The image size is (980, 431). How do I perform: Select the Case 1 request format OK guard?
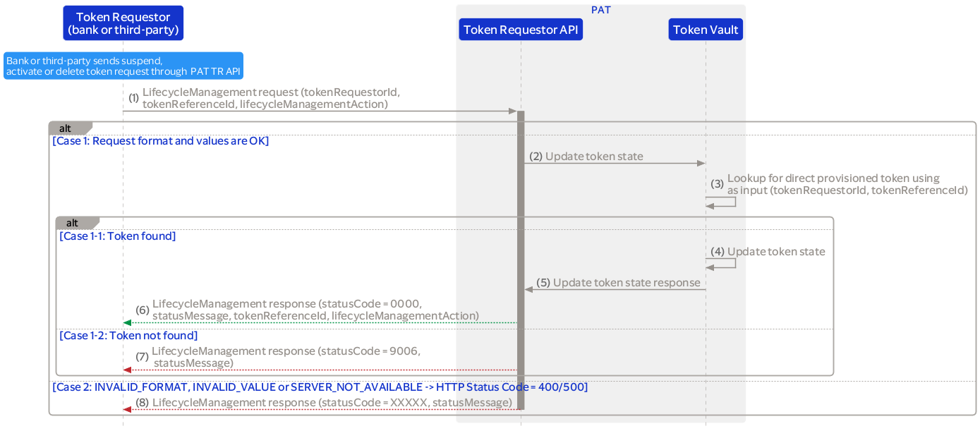tap(160, 141)
